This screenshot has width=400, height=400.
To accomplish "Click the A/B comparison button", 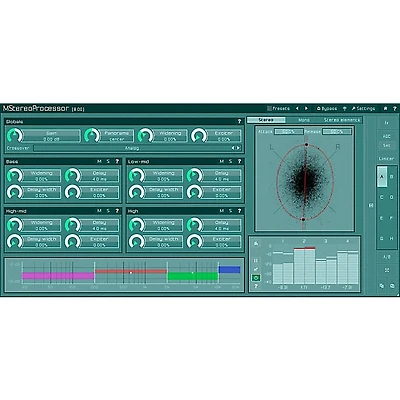I will (387, 257).
